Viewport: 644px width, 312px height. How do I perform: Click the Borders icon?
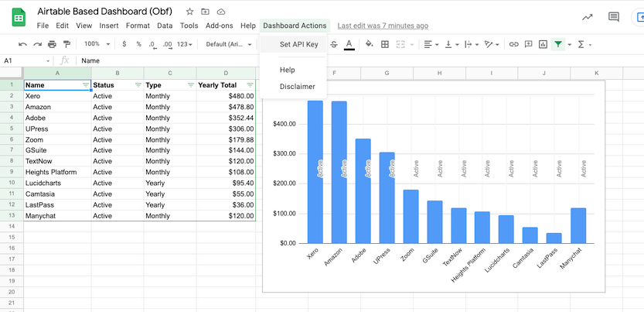click(385, 44)
